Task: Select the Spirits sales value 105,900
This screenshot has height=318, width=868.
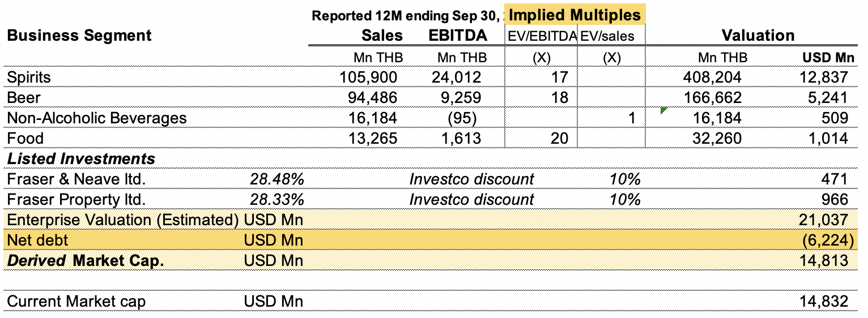Action: (368, 78)
